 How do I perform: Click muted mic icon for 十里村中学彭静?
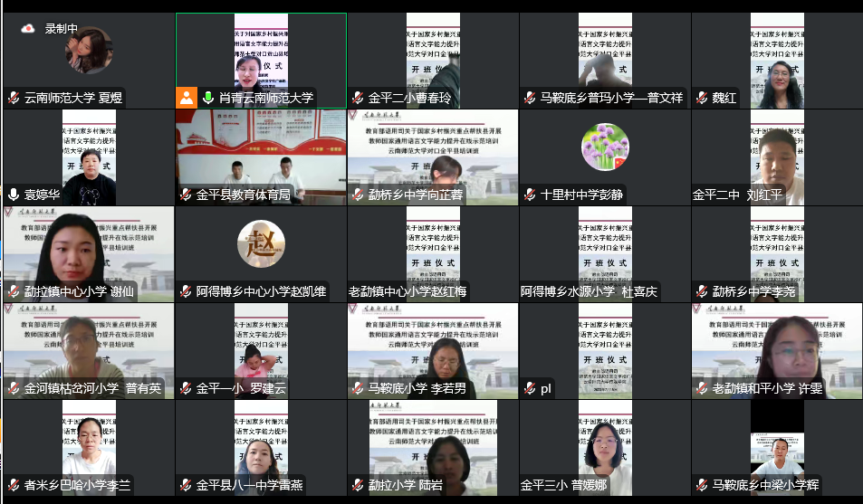coord(530,195)
